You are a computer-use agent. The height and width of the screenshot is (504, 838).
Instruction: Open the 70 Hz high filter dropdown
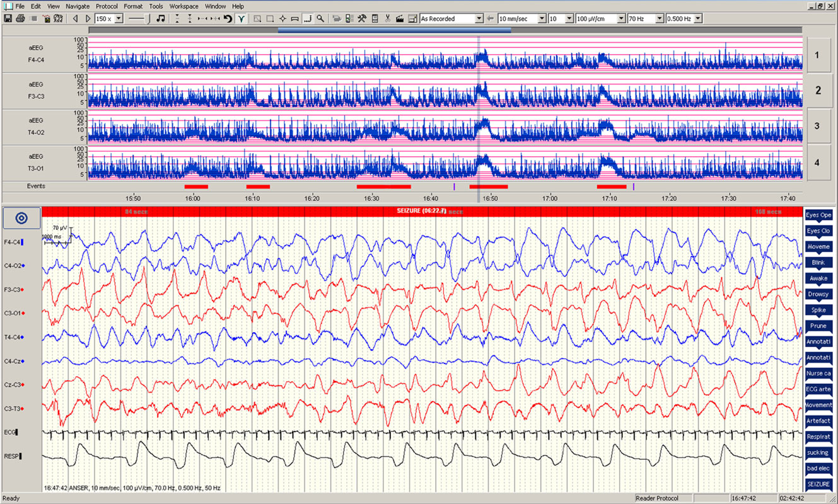(660, 19)
